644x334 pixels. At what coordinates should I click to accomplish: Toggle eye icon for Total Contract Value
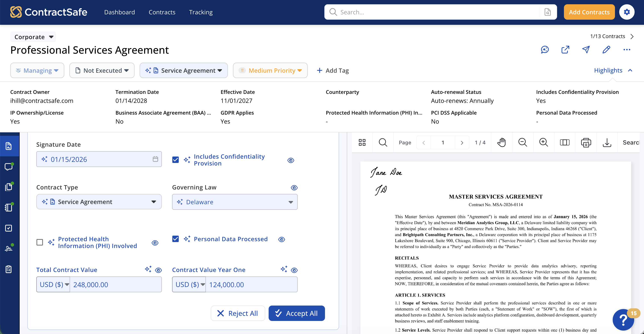(158, 270)
